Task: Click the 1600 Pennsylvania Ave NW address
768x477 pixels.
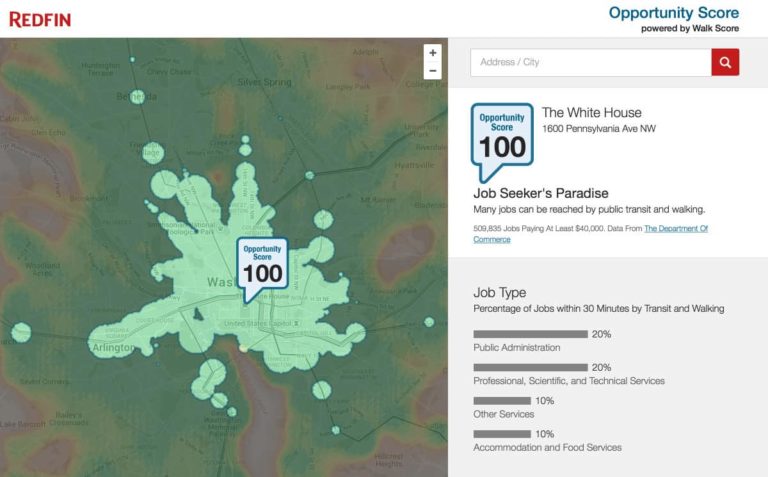Action: point(599,129)
